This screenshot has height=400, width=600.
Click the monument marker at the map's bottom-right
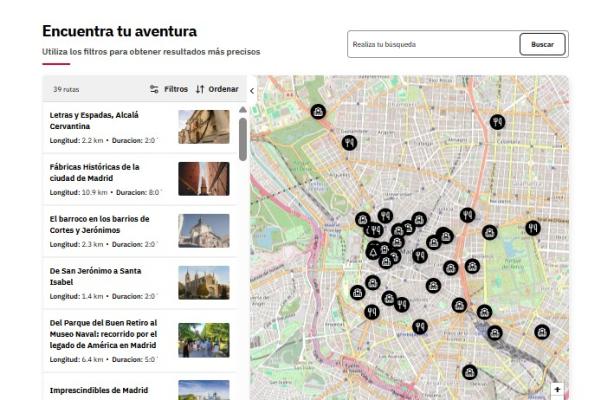[x=542, y=332]
